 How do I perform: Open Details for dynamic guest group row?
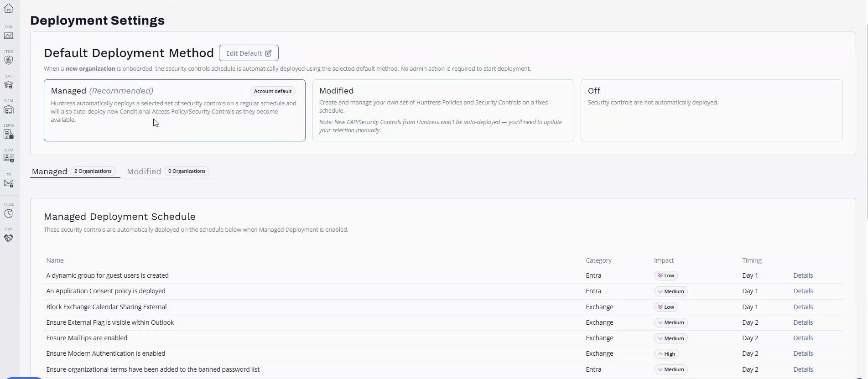pyautogui.click(x=803, y=275)
